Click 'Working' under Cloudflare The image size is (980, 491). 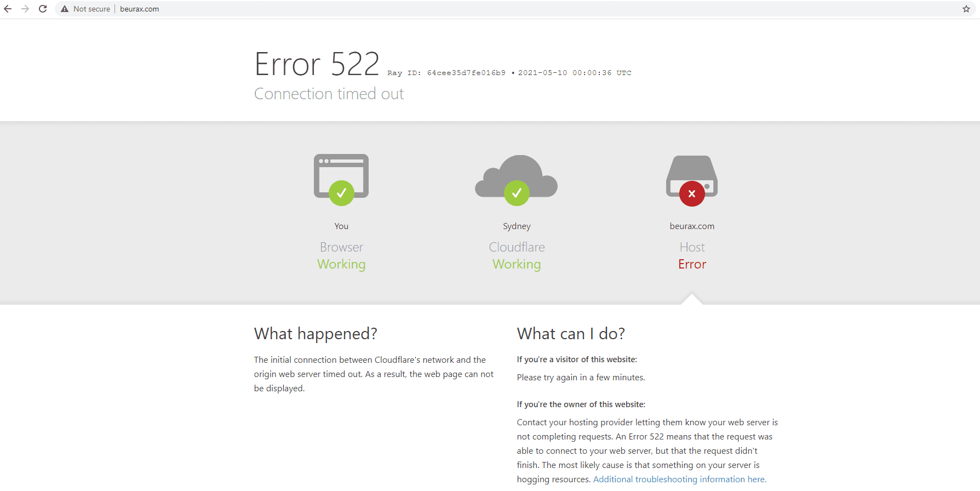pos(517,265)
